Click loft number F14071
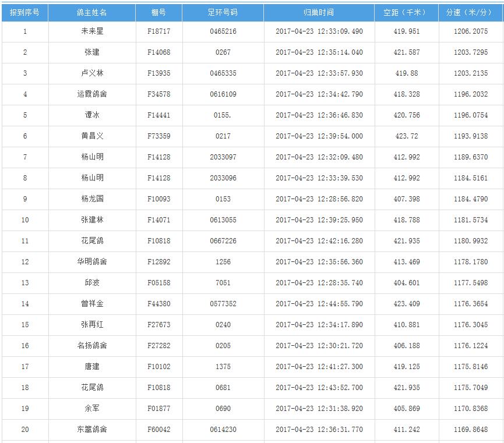This screenshot has width=504, height=443. coord(158,220)
